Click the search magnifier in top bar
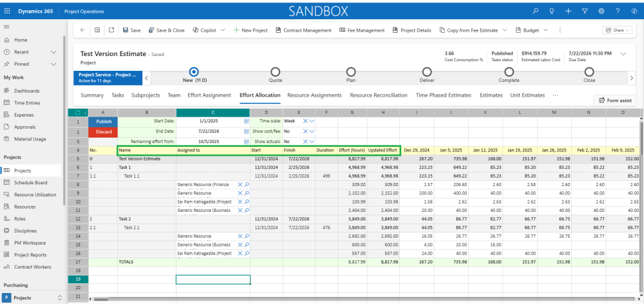The width and height of the screenshot is (644, 304). [535, 11]
